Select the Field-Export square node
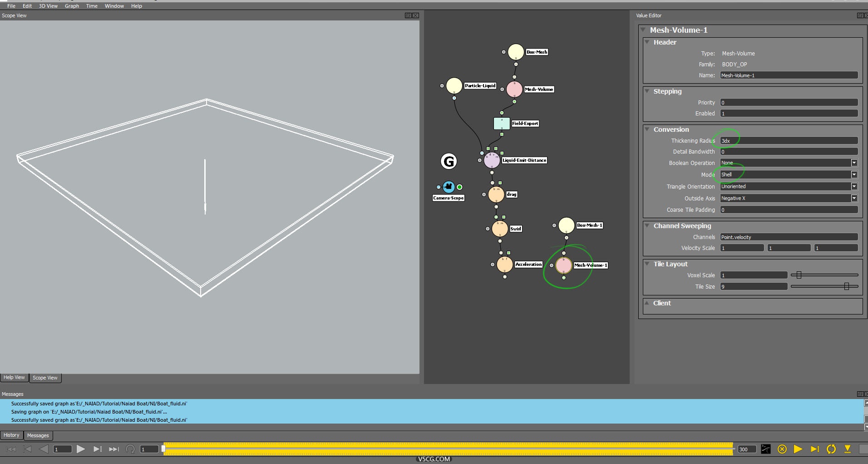Image resolution: width=868 pixels, height=464 pixels. pyautogui.click(x=502, y=123)
